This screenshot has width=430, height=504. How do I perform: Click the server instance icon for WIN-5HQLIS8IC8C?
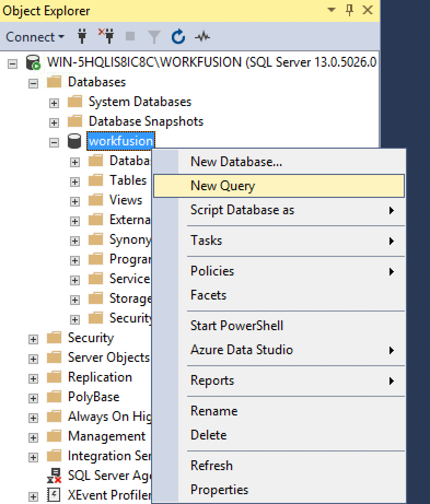pos(33,62)
